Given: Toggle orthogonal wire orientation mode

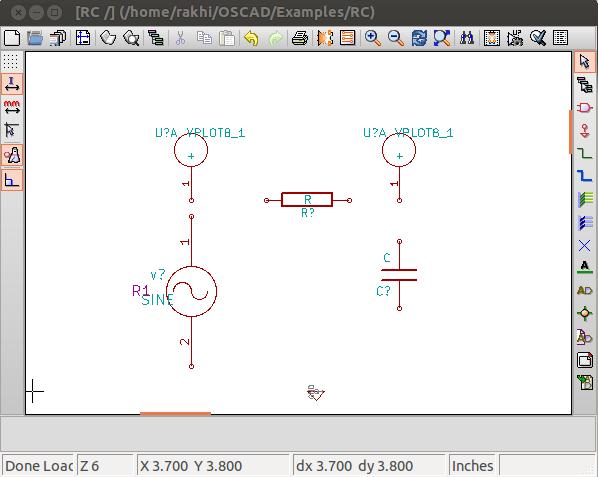Looking at the screenshot, I should pos(12,180).
